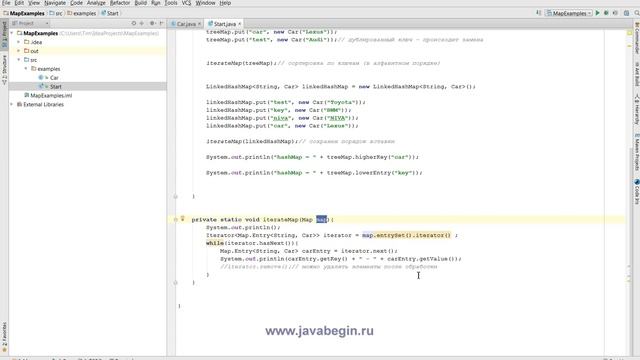The image size is (640, 360).
Task: Start debugging with the green bug icon
Action: tap(607, 13)
